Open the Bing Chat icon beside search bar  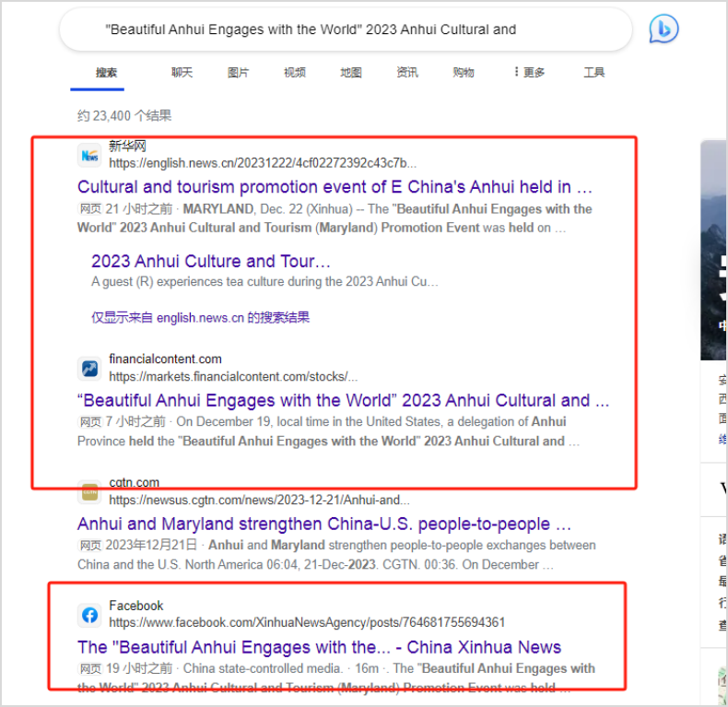tap(663, 29)
